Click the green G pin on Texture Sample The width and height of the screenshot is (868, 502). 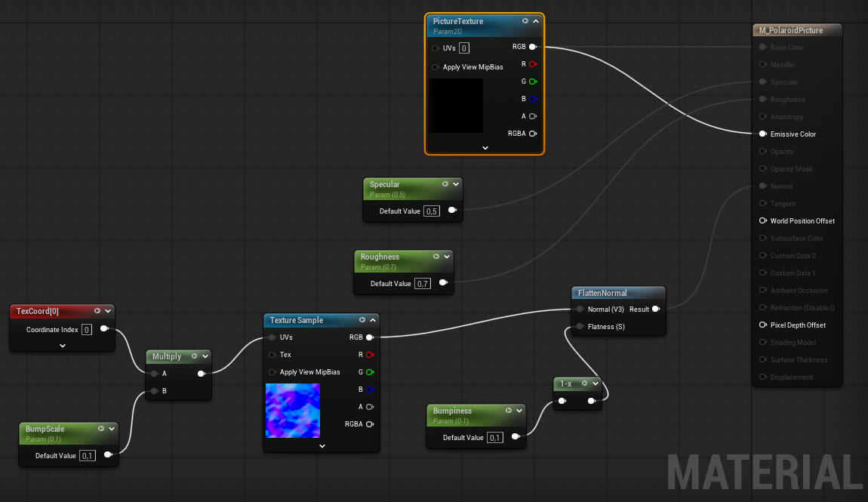370,372
